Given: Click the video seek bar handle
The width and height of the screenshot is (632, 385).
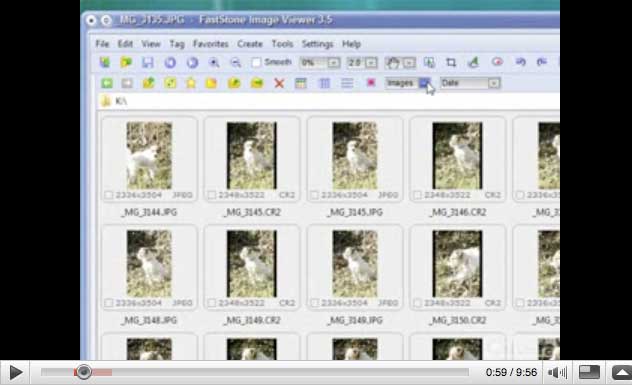Looking at the screenshot, I should (x=83, y=372).
